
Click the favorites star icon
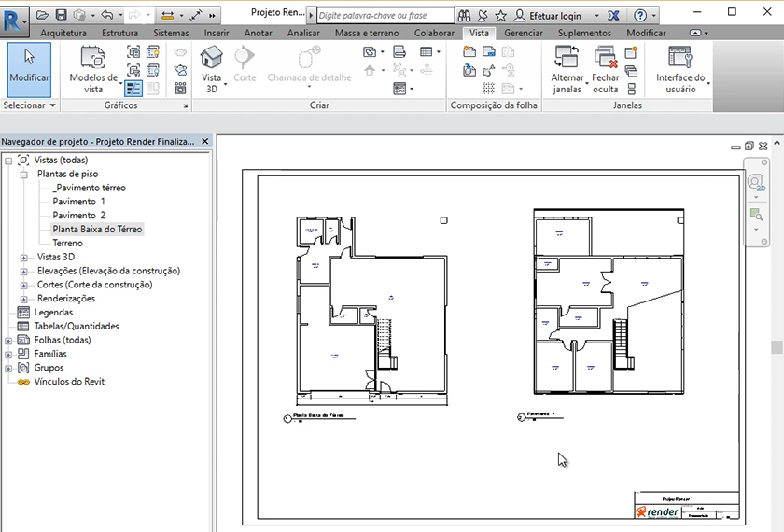[x=501, y=16]
